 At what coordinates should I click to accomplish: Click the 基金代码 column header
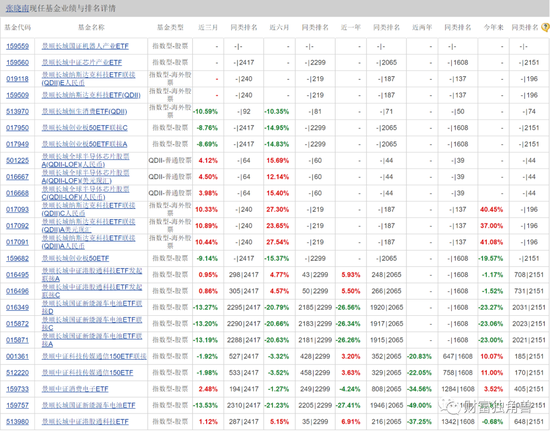click(18, 27)
